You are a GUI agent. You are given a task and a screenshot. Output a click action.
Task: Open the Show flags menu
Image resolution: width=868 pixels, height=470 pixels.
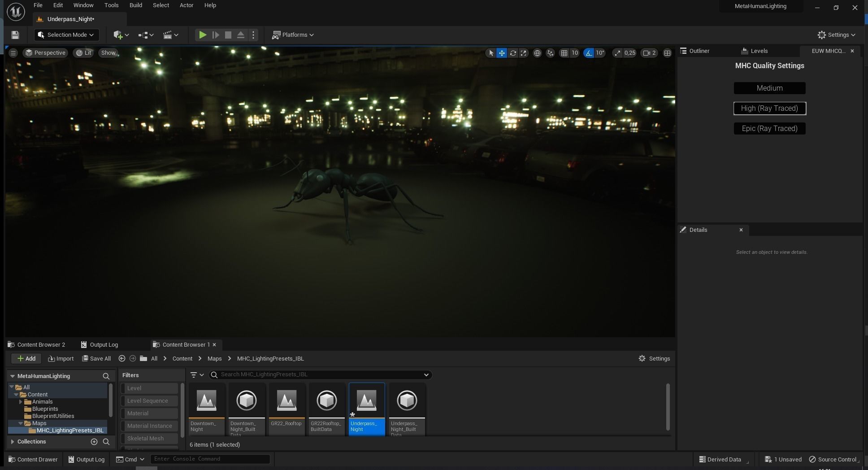pos(108,53)
